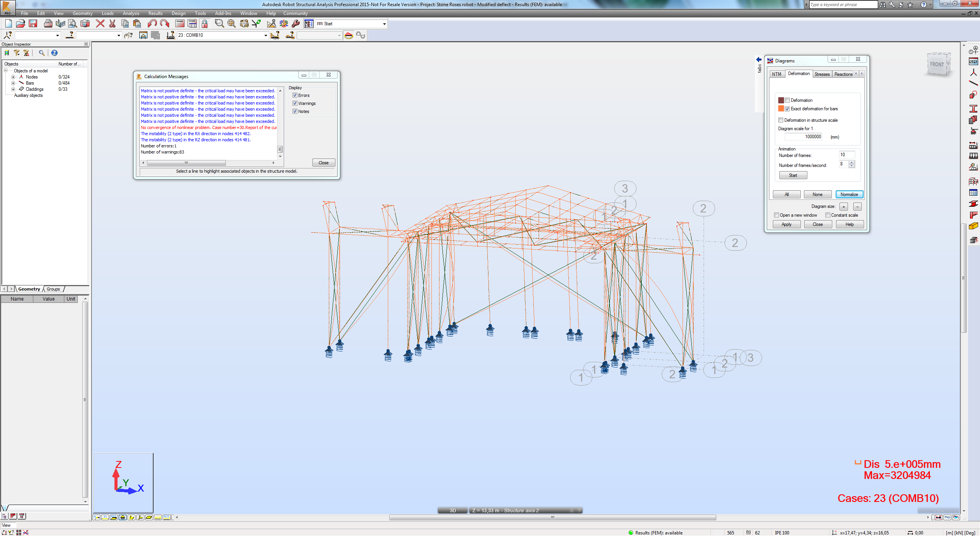
Task: Start structure calculations with the wrench icon
Action: pyautogui.click(x=296, y=23)
